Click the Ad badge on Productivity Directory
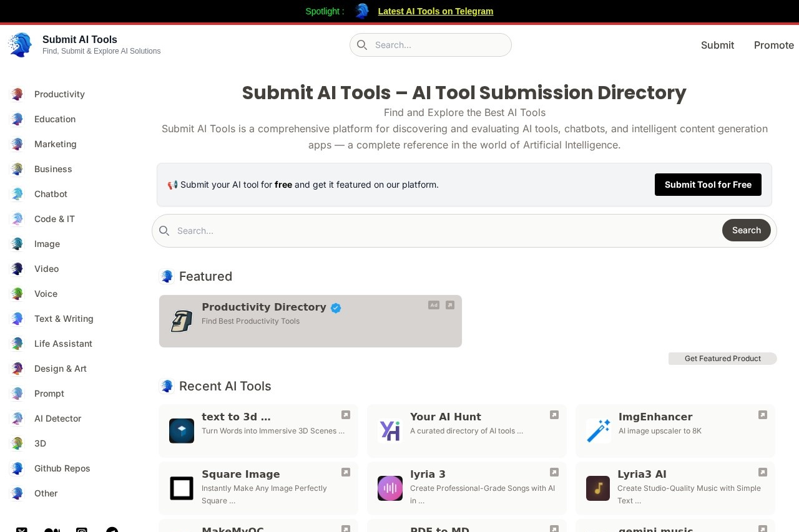The image size is (799, 532). (434, 305)
